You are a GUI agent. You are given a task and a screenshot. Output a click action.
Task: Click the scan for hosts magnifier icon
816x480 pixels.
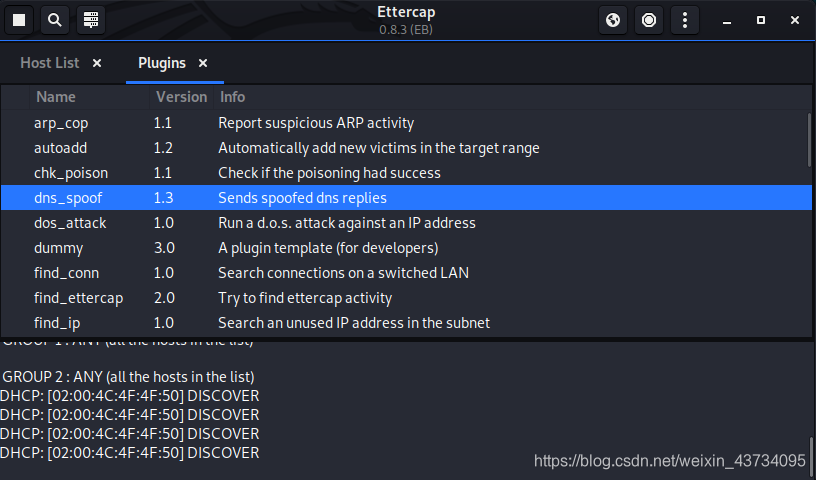[x=54, y=20]
